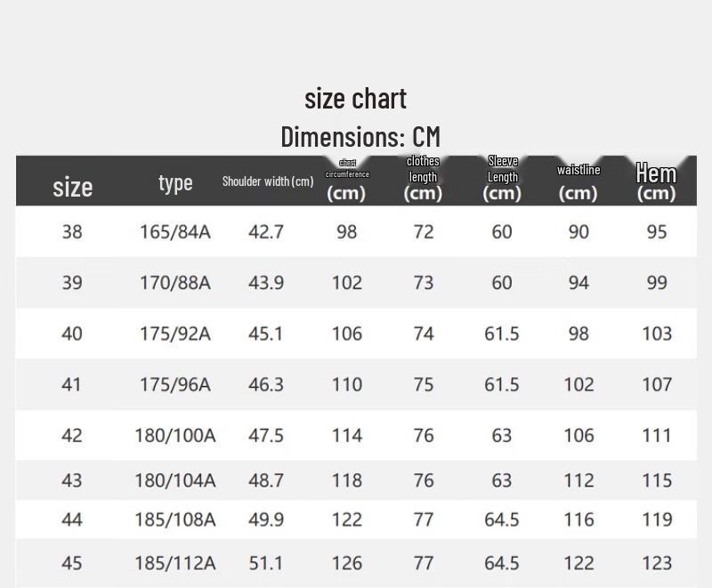Click the 'Shoulder width (cm)' header
The height and width of the screenshot is (588, 712).
268,181
